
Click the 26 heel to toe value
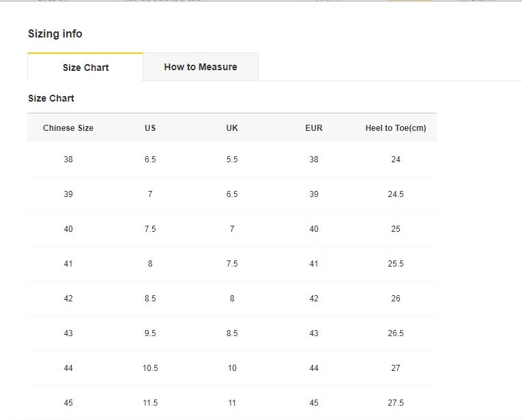[x=396, y=299]
